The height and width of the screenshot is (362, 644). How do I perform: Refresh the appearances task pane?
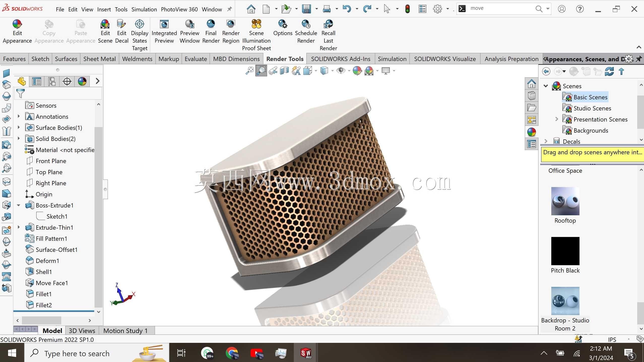click(x=609, y=72)
